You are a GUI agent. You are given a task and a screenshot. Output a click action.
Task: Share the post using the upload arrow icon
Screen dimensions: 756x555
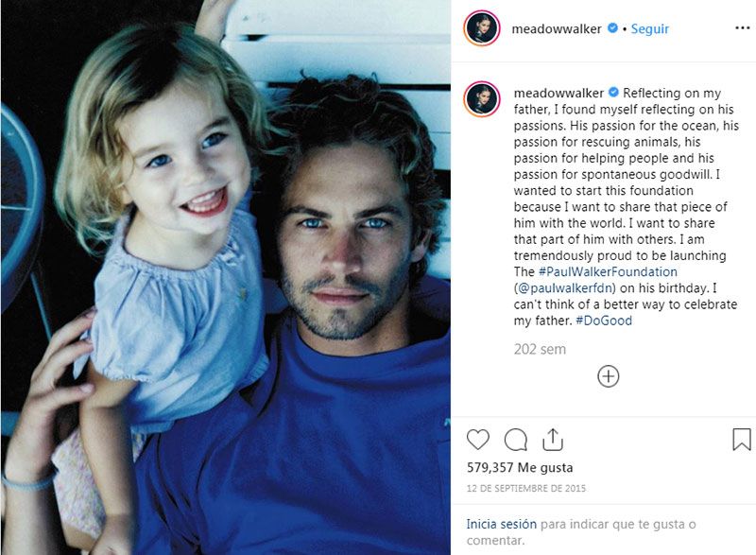point(553,440)
